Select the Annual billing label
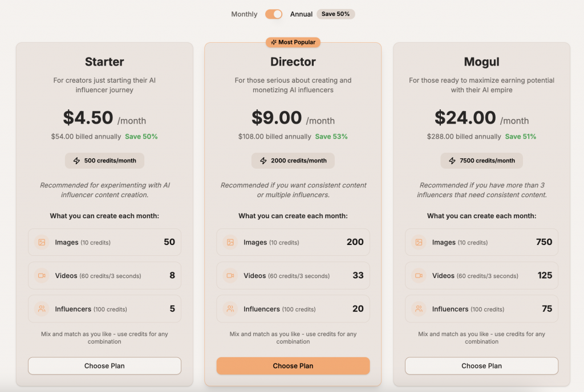The height and width of the screenshot is (392, 584). tap(301, 14)
